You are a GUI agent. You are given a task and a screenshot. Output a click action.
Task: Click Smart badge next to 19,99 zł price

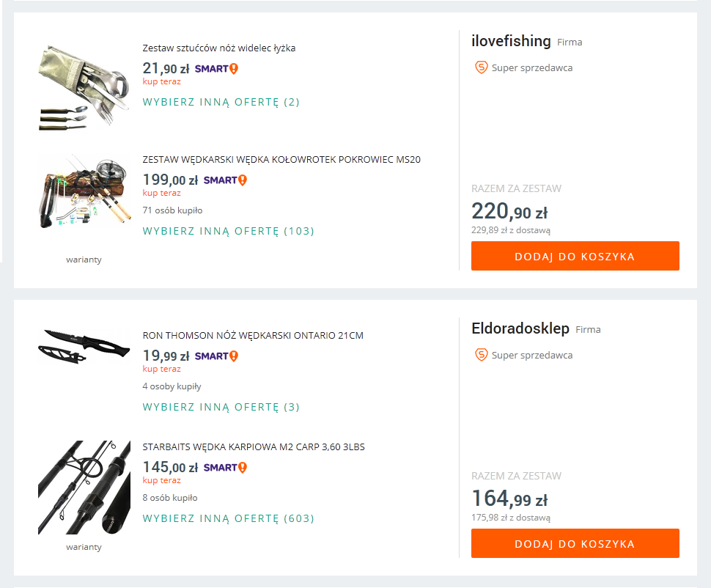click(216, 356)
